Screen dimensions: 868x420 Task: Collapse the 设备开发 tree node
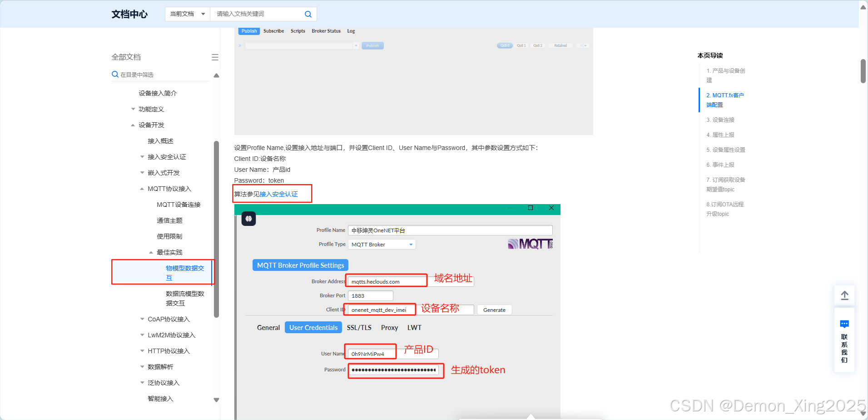(133, 125)
